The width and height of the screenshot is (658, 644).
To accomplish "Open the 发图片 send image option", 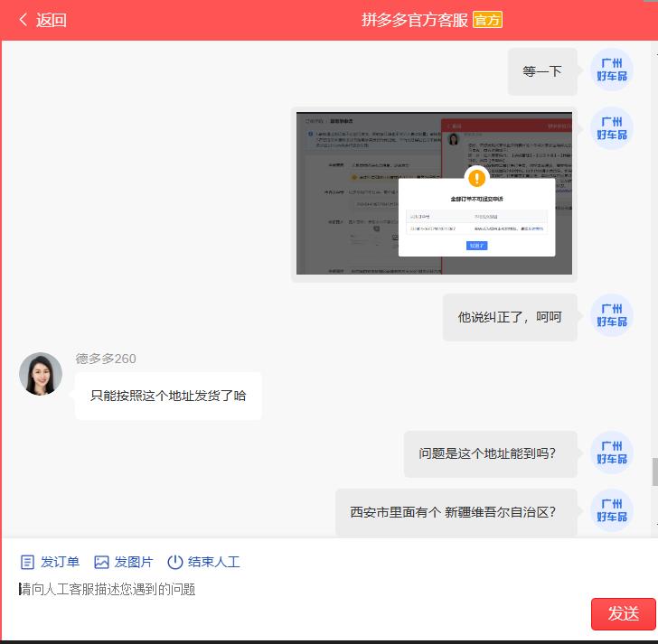I will (x=123, y=562).
